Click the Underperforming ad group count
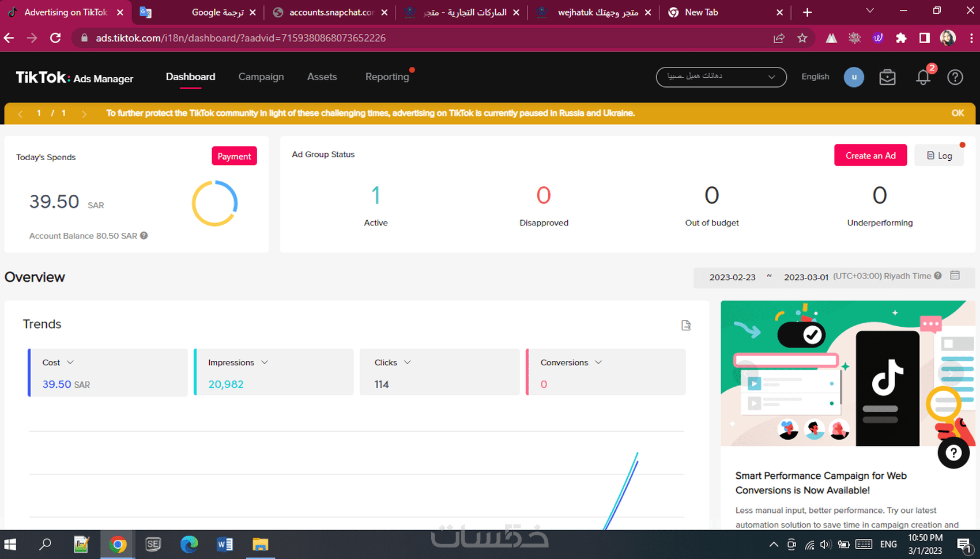The image size is (980, 559). 880,196
